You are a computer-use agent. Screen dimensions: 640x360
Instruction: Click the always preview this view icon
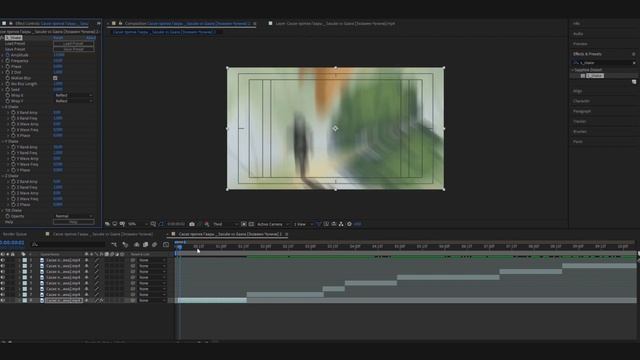click(107, 224)
